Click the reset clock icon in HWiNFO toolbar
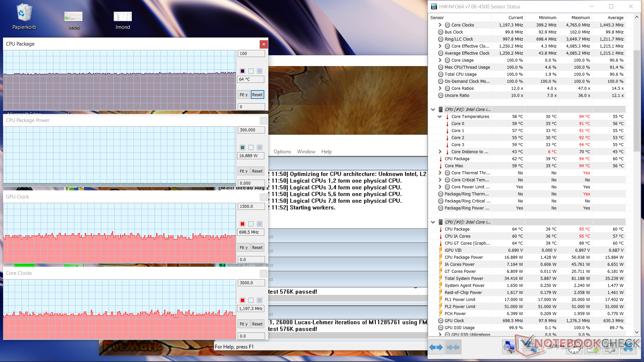 574,347
